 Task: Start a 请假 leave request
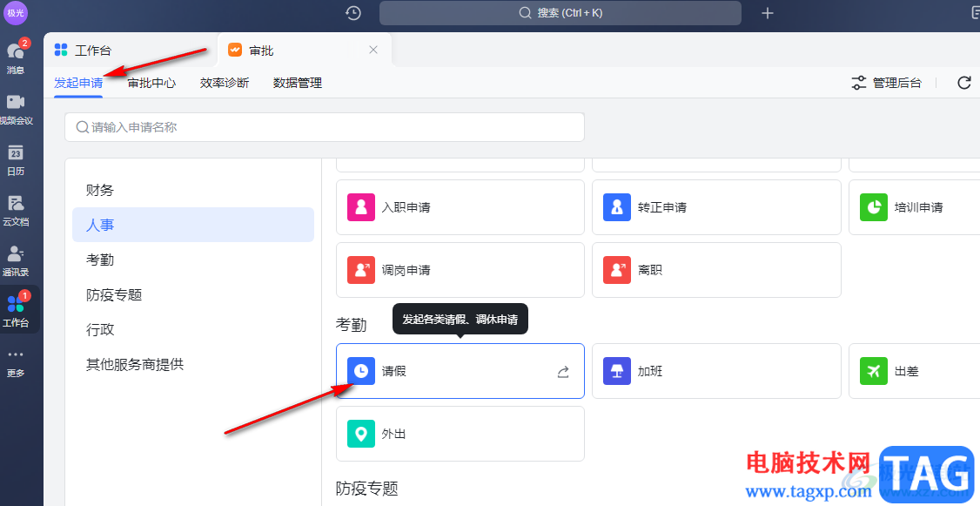tap(460, 371)
